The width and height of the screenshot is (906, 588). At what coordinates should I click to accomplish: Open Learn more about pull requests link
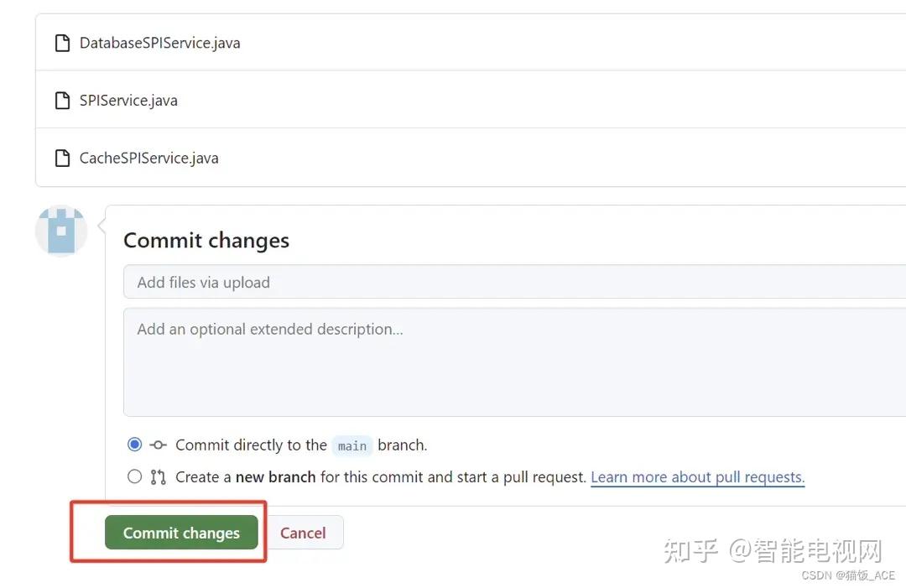697,477
